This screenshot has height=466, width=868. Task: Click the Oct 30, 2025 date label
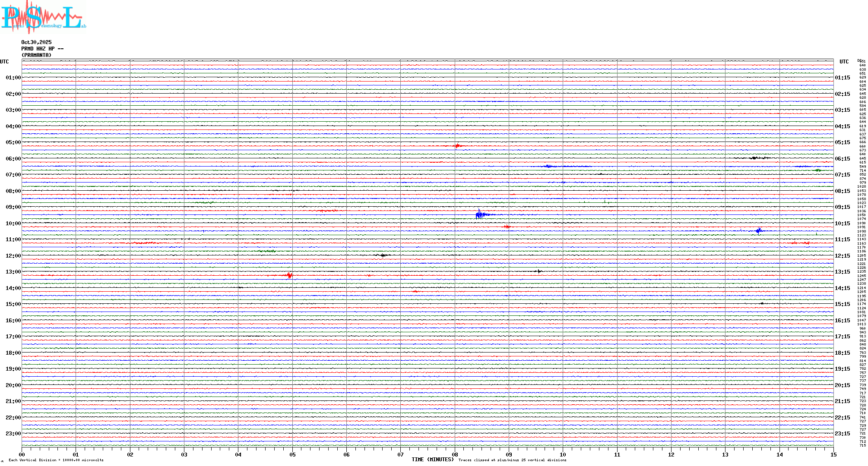(36, 42)
